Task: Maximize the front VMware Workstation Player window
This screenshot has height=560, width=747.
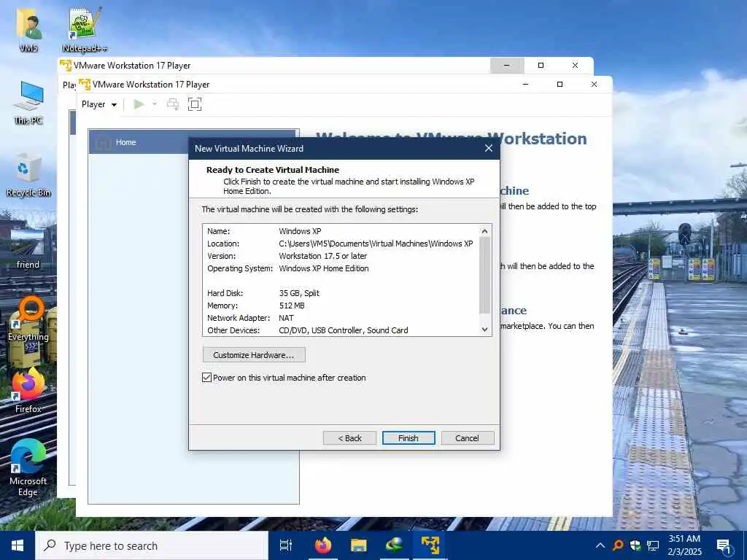Action: tap(560, 85)
